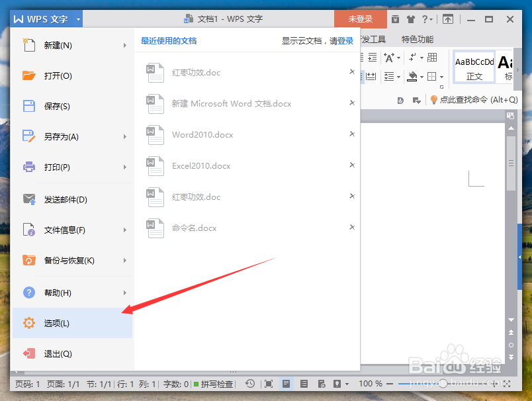This screenshot has width=532, height=401.
Task: Open the shading color dropdown arrow
Action: pyautogui.click(x=421, y=77)
